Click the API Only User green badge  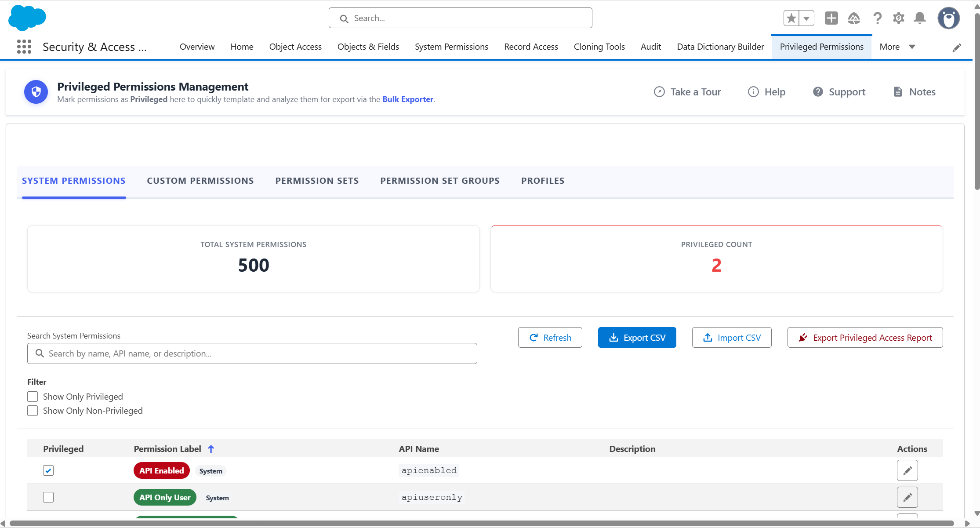(165, 498)
